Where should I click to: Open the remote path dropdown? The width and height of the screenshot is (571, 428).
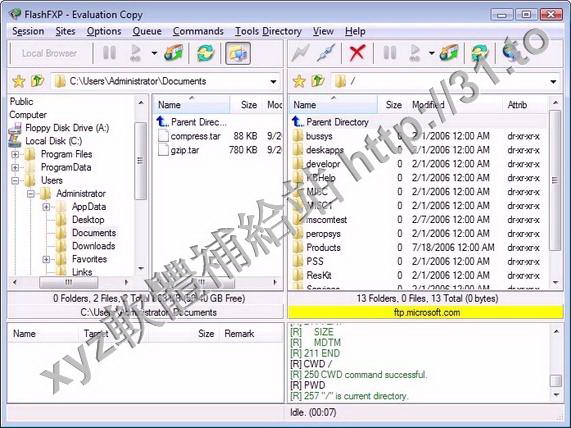(553, 82)
